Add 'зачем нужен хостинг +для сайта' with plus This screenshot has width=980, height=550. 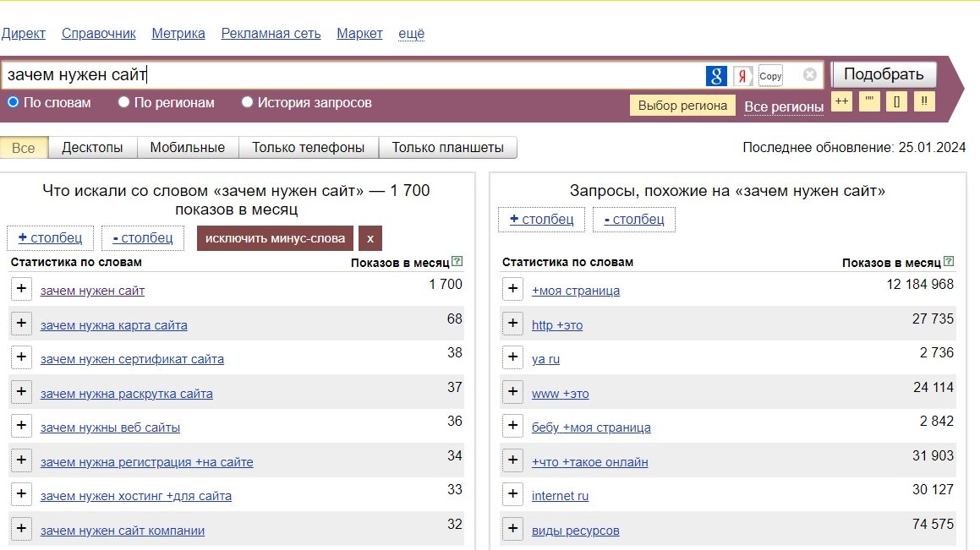[x=21, y=493]
